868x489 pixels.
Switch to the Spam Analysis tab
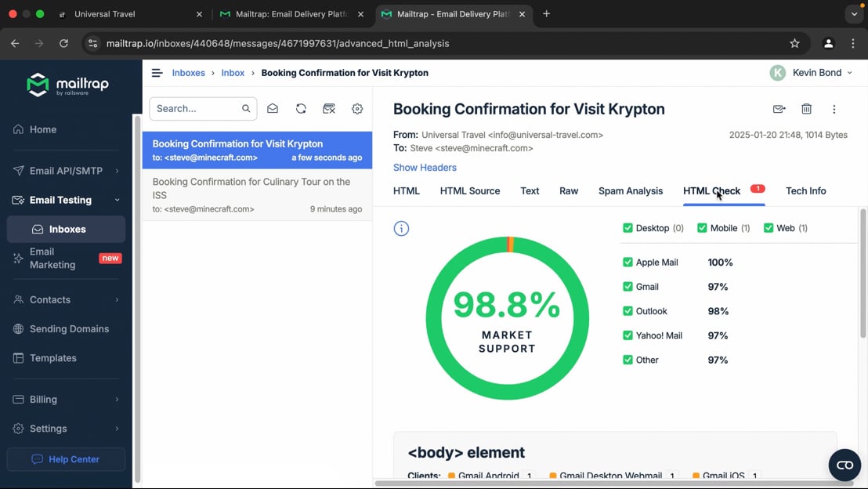tap(630, 191)
